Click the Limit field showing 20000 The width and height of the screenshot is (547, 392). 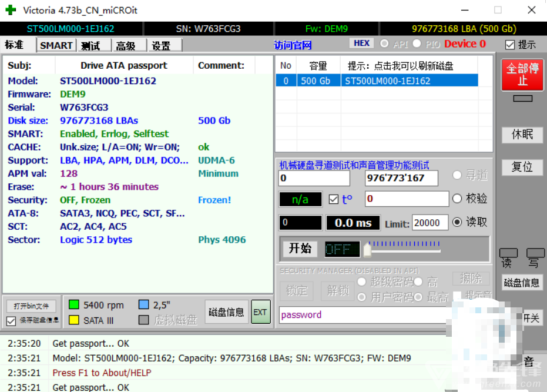[430, 223]
